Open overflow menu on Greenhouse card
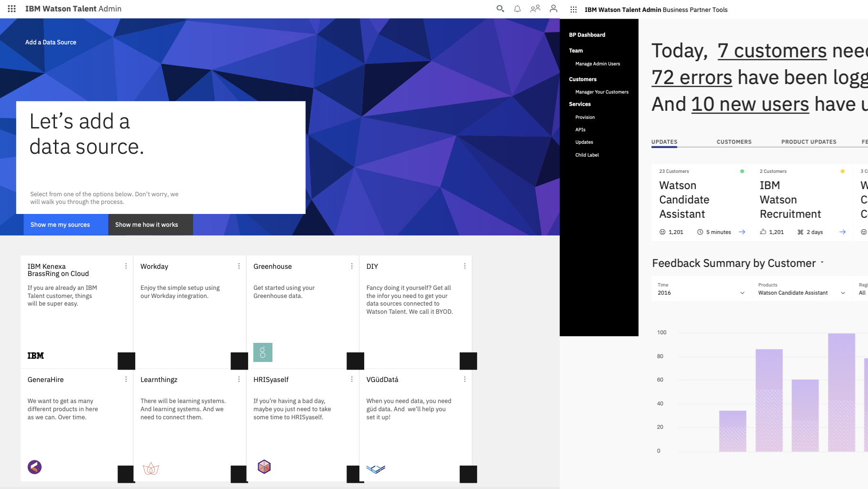The height and width of the screenshot is (489, 868). pyautogui.click(x=352, y=266)
